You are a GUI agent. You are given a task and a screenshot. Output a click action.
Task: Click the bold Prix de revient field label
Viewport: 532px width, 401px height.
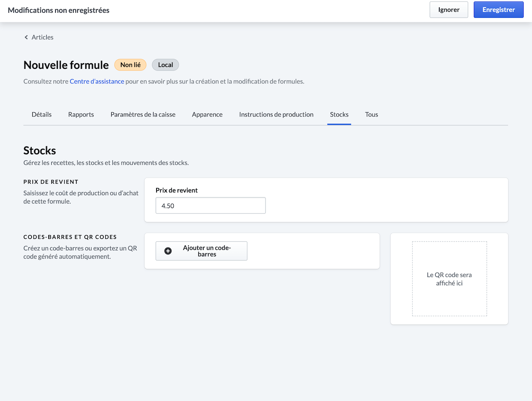[x=177, y=190]
